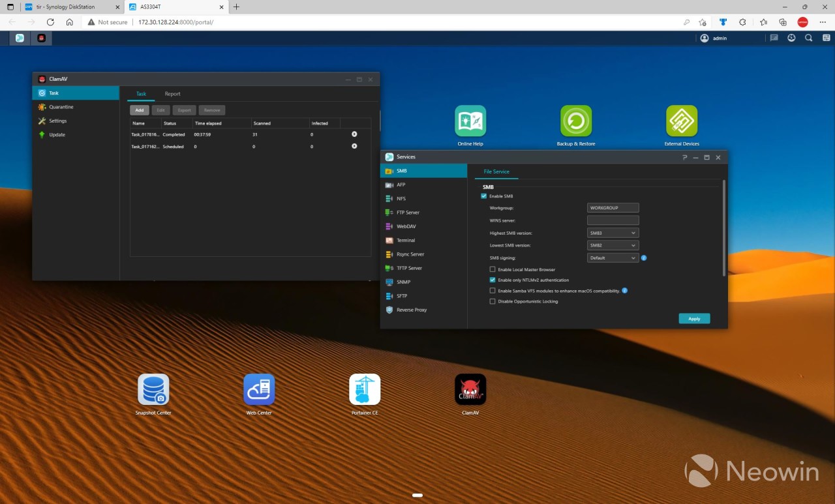The image size is (835, 504).
Task: Go to browser home page
Action: pos(70,22)
